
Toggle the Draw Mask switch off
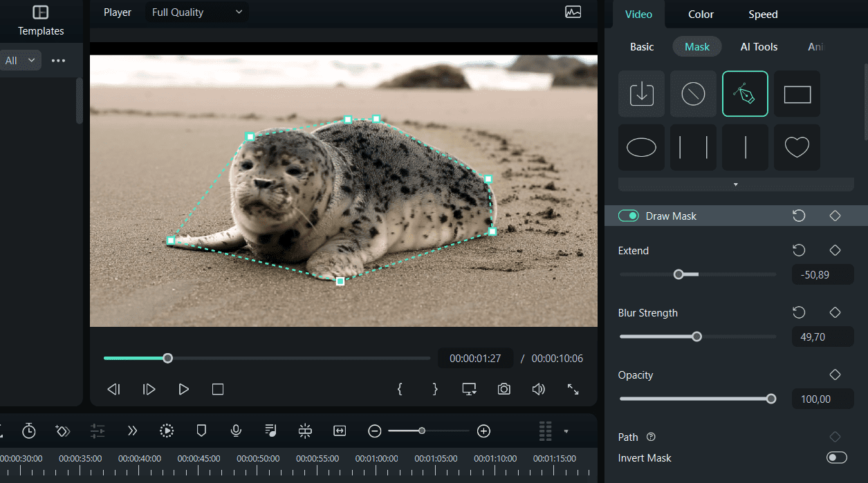click(628, 216)
